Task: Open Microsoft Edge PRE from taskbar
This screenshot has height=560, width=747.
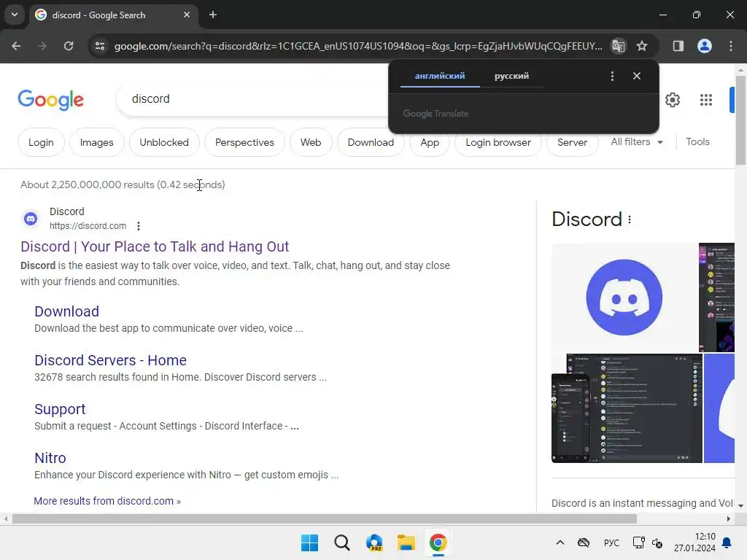Action: [x=374, y=542]
